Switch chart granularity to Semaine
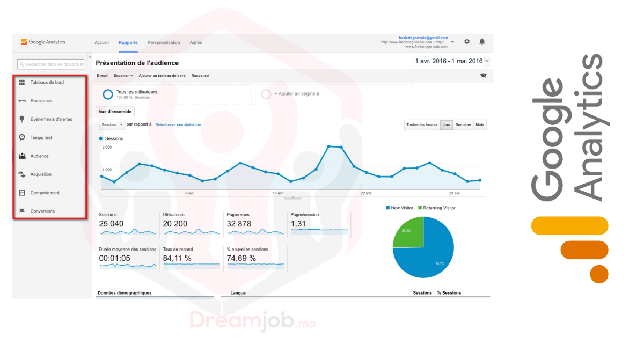The image size is (644, 337). 463,125
